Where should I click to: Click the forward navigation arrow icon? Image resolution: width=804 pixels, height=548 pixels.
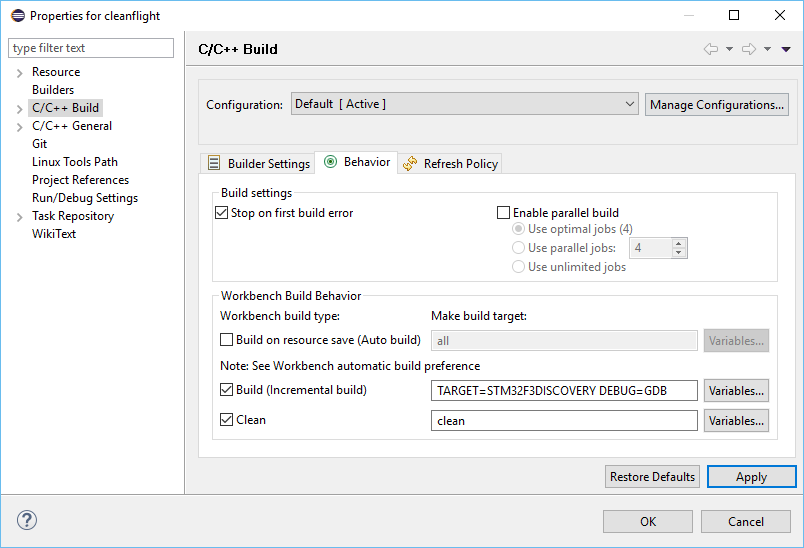coord(748,49)
